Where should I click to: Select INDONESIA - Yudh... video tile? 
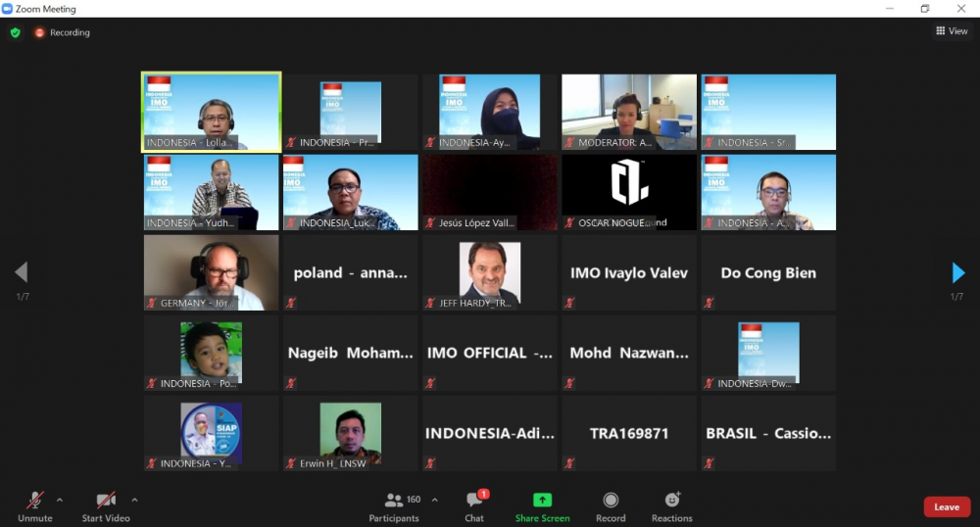pos(212,192)
